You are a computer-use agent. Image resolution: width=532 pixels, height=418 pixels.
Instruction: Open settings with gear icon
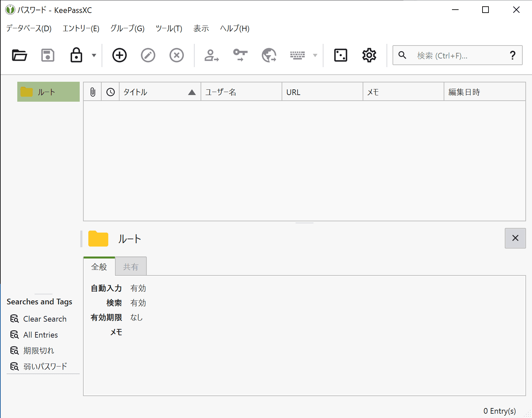click(x=369, y=55)
